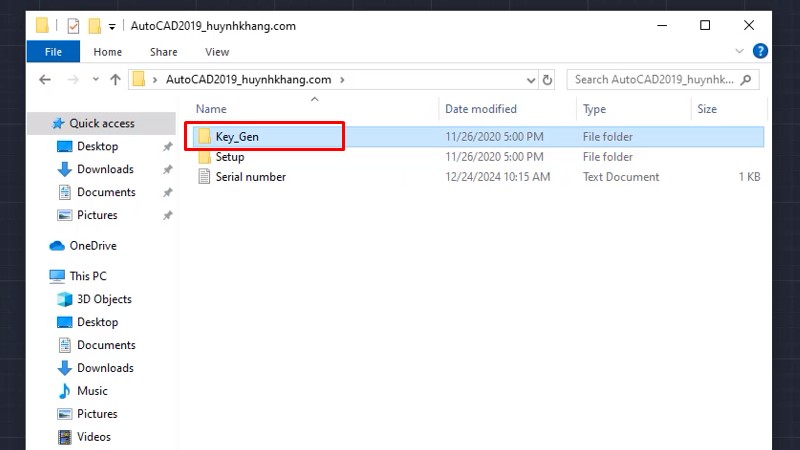Sort files by the Name column header
Viewport: 800px width, 450px height.
pos(212,109)
